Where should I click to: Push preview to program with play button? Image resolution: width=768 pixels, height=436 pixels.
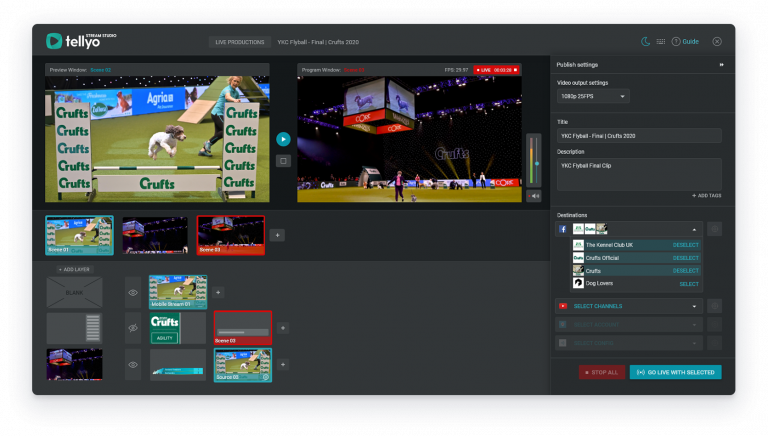283,139
